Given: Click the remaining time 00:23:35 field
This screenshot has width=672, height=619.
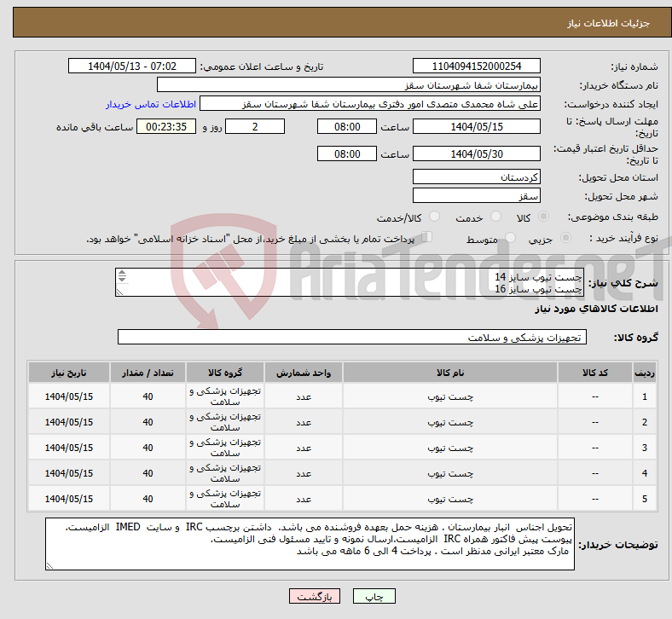Looking at the screenshot, I should coord(166,127).
